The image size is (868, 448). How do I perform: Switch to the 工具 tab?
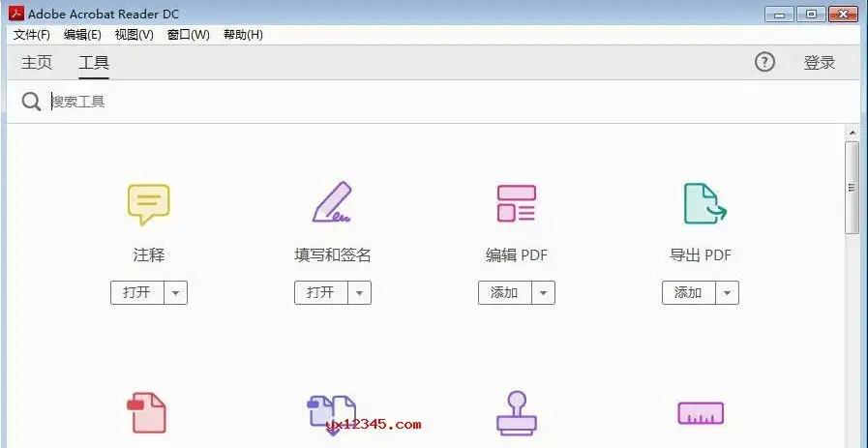[x=94, y=63]
